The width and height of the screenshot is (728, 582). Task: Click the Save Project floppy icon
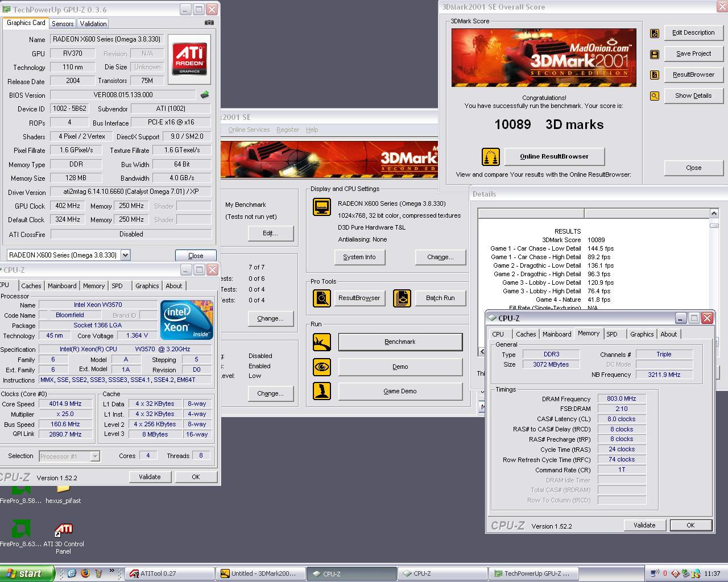[x=655, y=54]
